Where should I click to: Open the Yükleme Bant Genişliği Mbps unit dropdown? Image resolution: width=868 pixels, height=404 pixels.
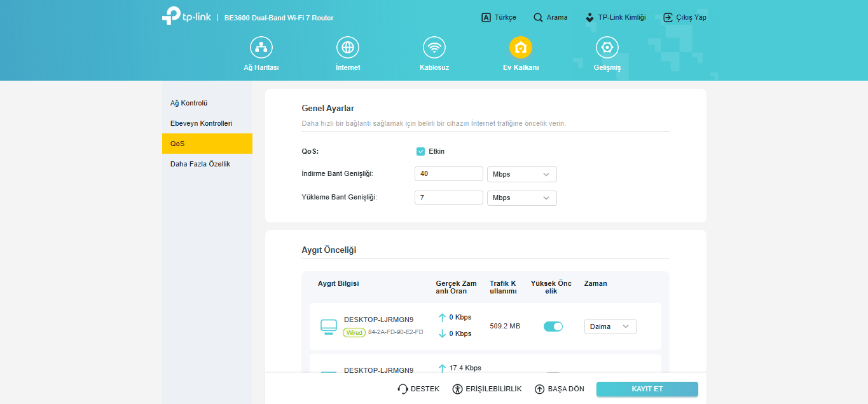pyautogui.click(x=521, y=198)
